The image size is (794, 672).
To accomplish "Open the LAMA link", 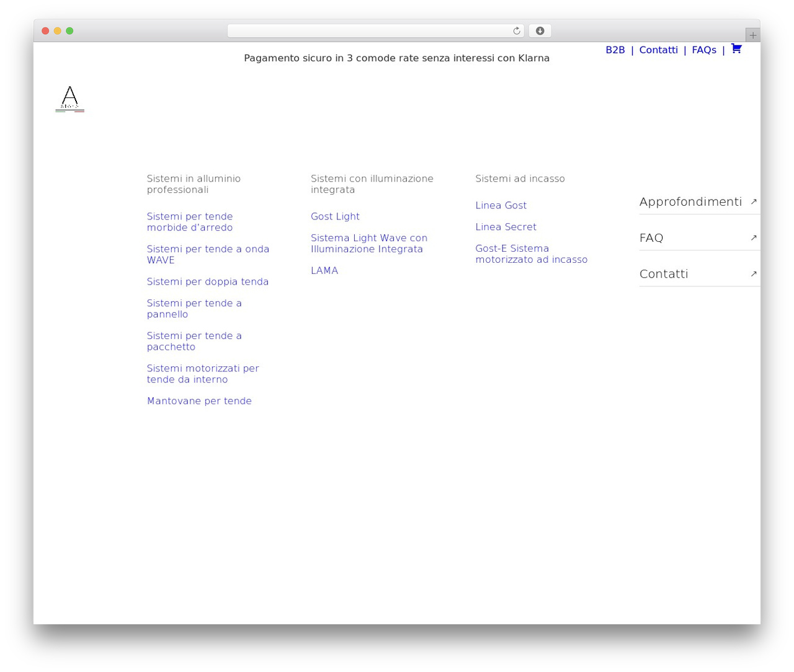I will coord(324,270).
